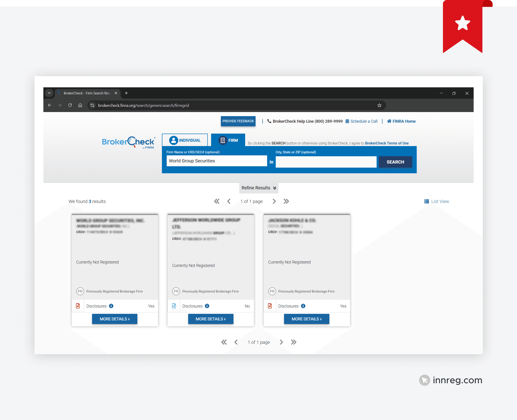This screenshot has height=420, width=517.
Task: Click the browser reload icon
Action: pos(70,105)
